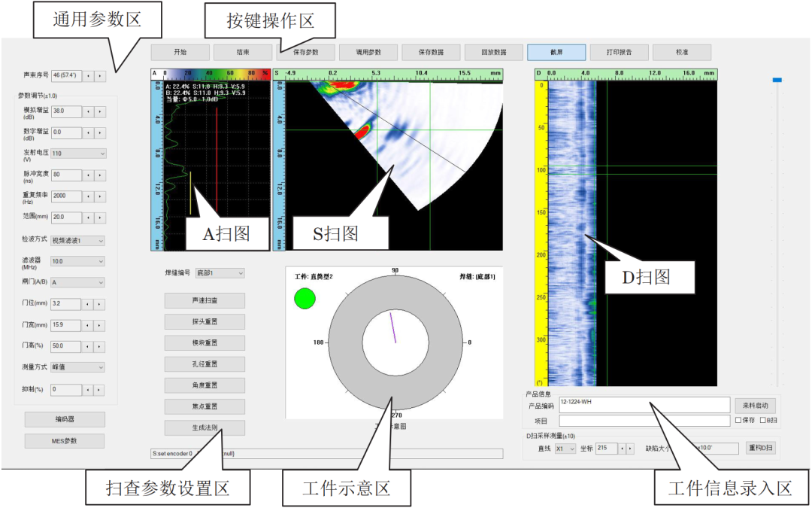Viewport: 812px width, 508px height.
Task: Increase 门位(mm) gate position with right arrow
Action: (99, 304)
